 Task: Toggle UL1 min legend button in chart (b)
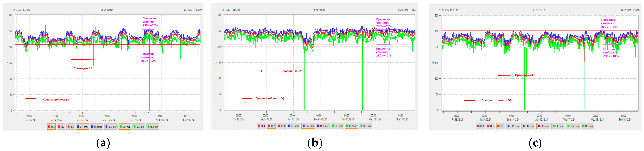pos(337,126)
